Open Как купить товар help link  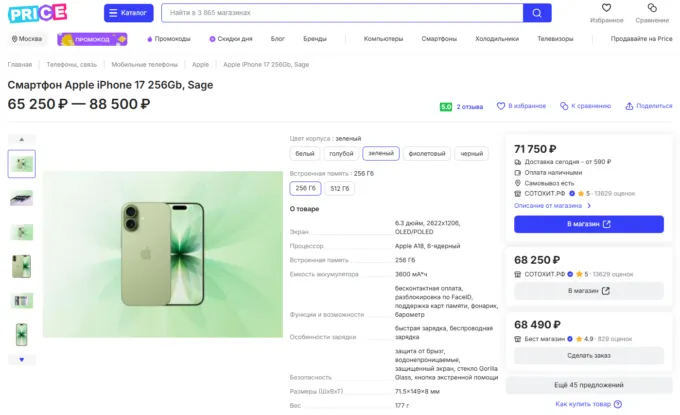(583, 404)
